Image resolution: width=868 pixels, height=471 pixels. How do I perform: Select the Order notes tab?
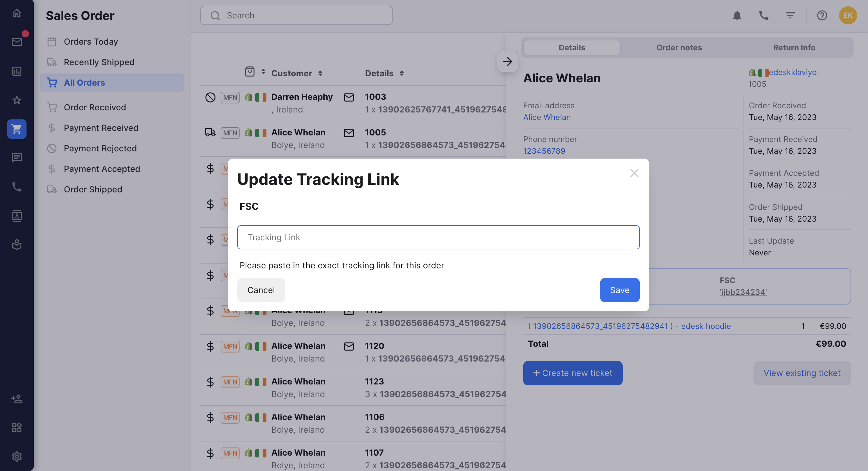(679, 48)
